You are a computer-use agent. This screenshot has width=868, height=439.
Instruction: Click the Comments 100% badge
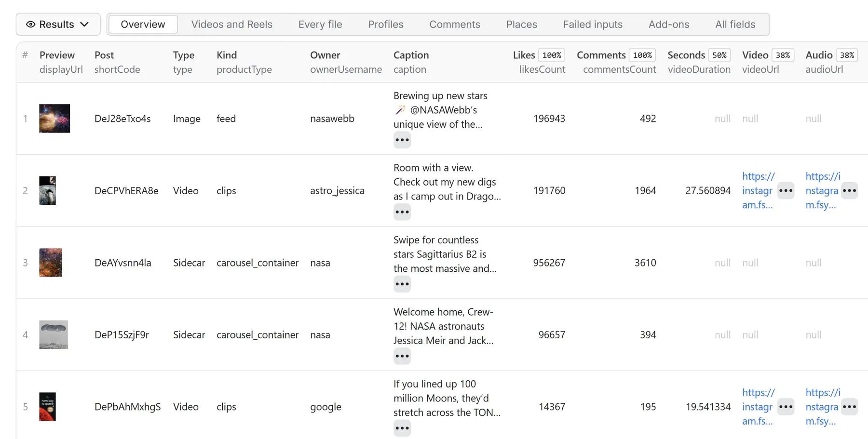click(x=642, y=55)
